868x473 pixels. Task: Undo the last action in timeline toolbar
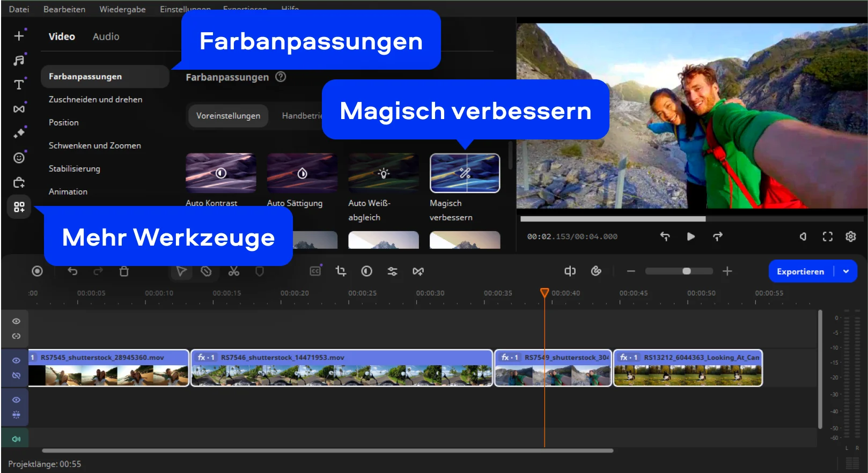(72, 271)
